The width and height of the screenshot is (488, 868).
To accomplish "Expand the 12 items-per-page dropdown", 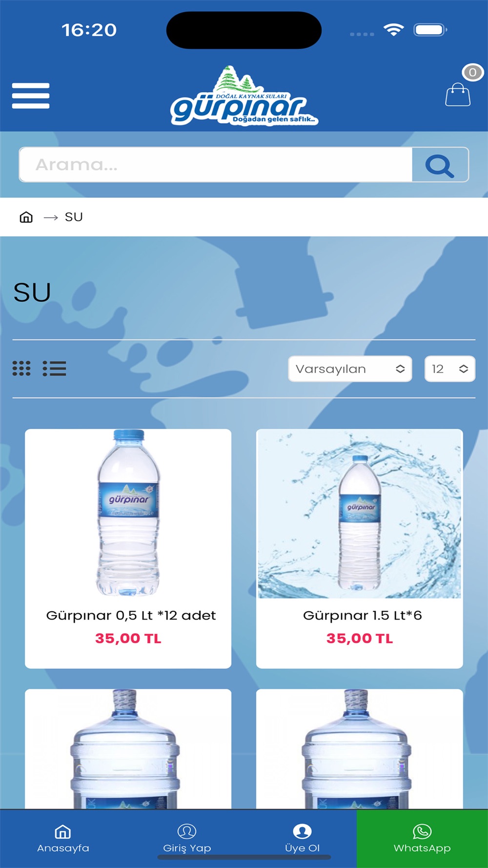I will coord(449,369).
